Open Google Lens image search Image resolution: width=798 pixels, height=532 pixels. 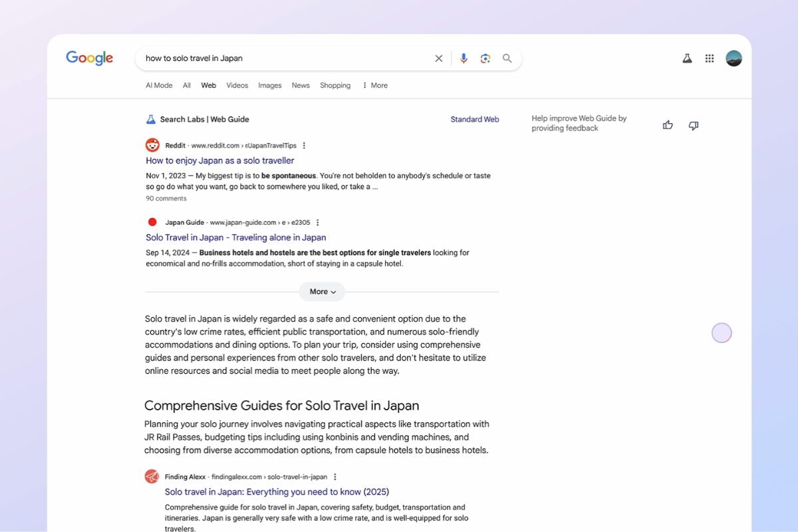coord(485,59)
